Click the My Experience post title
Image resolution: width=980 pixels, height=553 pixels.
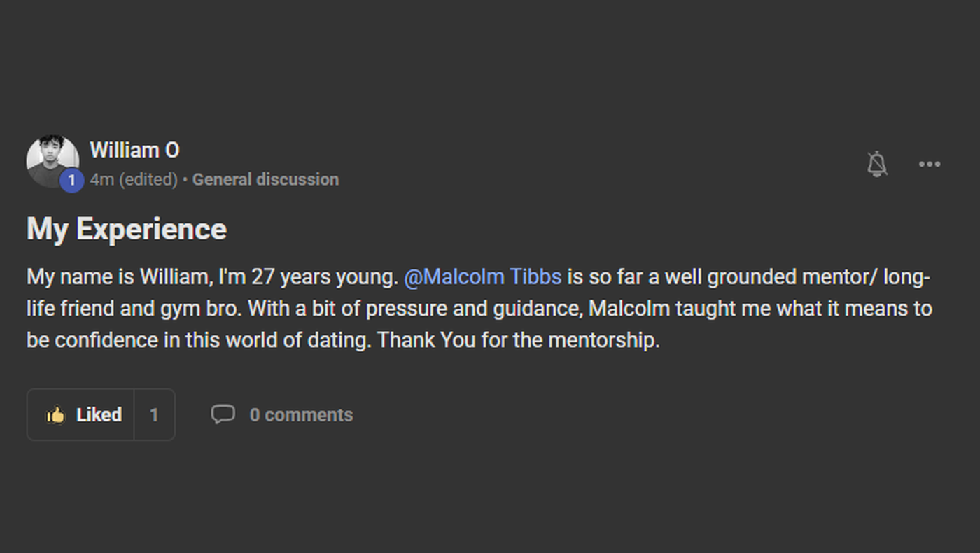127,230
